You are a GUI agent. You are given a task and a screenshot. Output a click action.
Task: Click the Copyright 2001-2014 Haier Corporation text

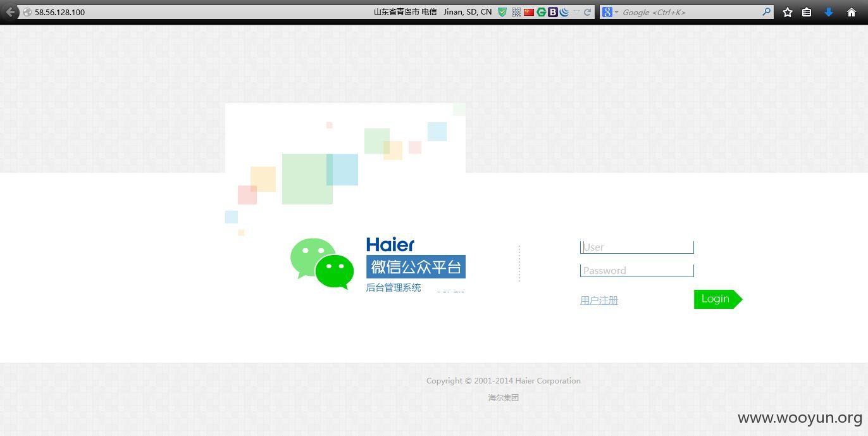504,381
